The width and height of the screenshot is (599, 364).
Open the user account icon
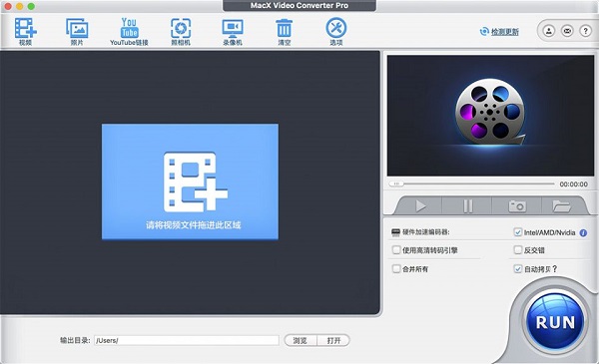pyautogui.click(x=549, y=31)
